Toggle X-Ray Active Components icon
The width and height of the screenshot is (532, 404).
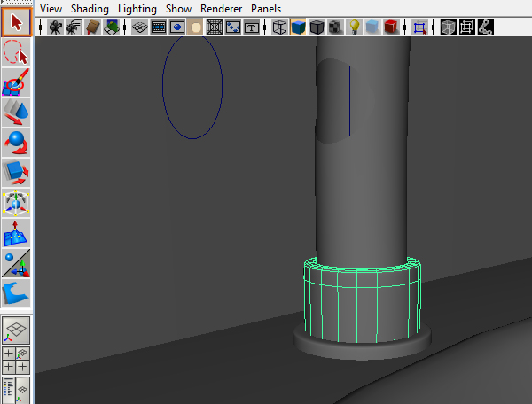pos(466,27)
